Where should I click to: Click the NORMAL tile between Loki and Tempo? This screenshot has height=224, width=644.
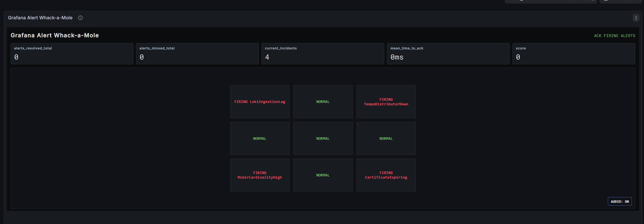click(323, 102)
